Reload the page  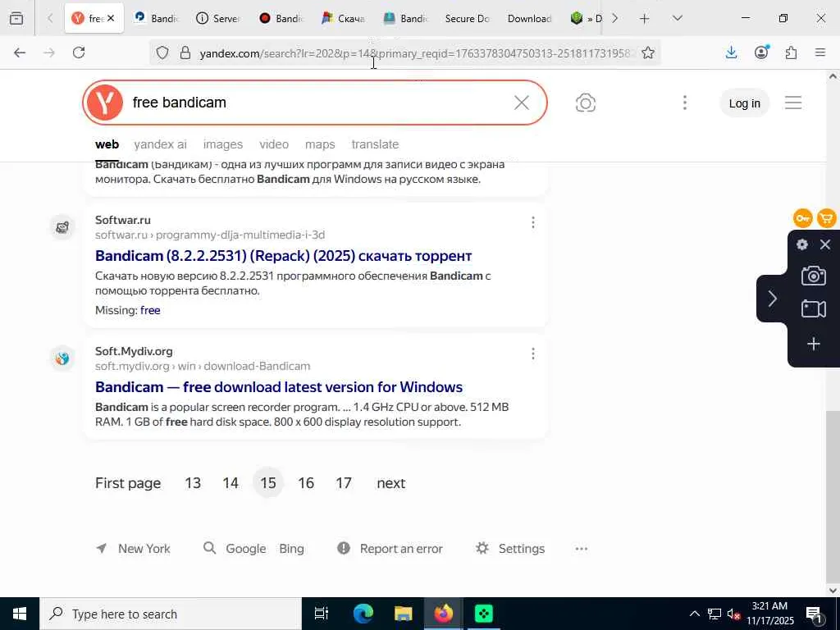click(x=79, y=52)
